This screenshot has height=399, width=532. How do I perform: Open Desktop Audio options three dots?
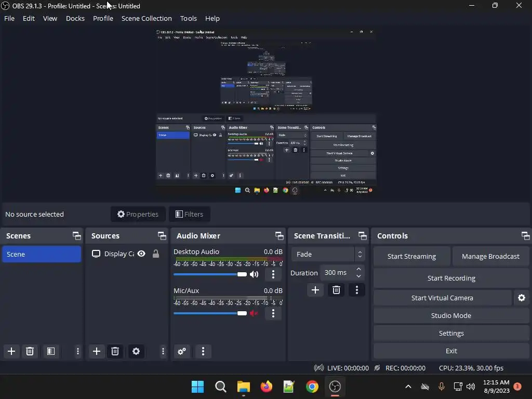273,274
